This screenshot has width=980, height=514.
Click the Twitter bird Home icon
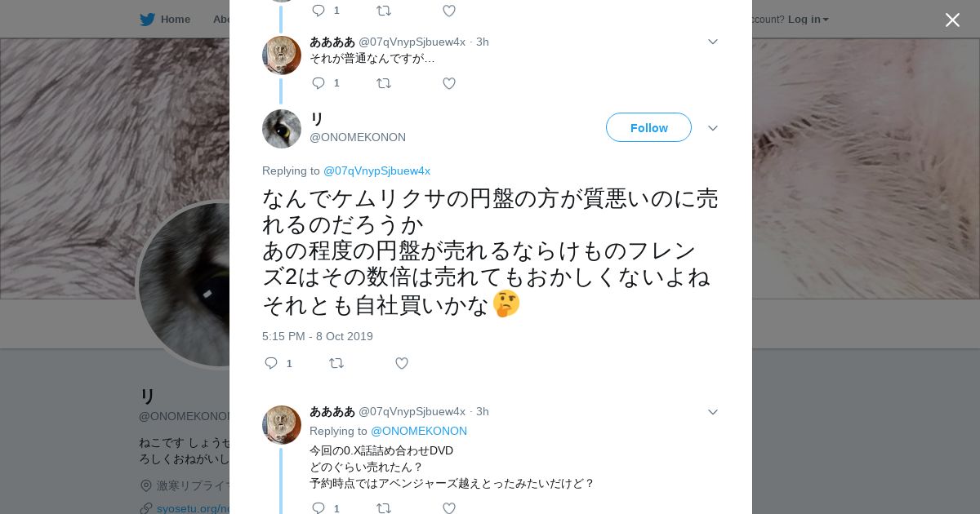147,20
